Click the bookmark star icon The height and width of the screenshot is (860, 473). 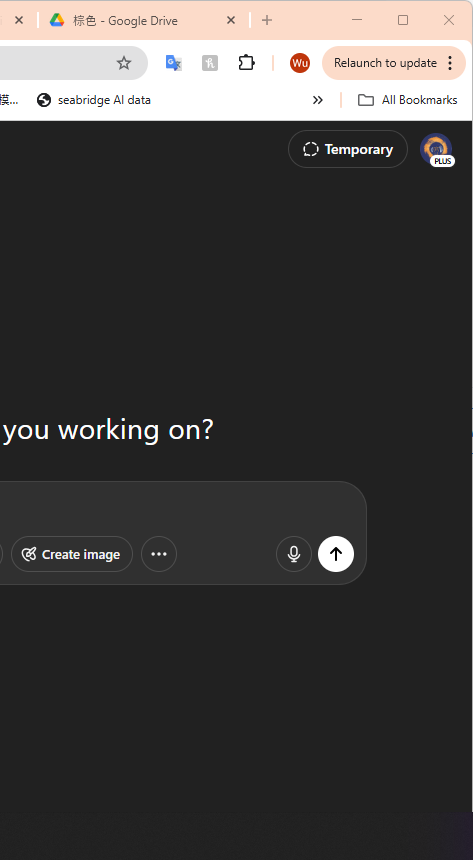pyautogui.click(x=124, y=63)
